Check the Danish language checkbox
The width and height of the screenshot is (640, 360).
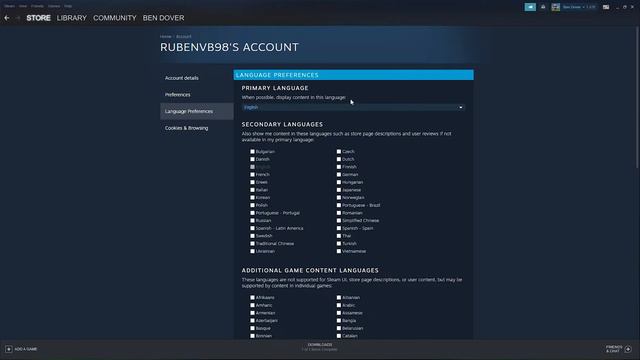pyautogui.click(x=252, y=159)
